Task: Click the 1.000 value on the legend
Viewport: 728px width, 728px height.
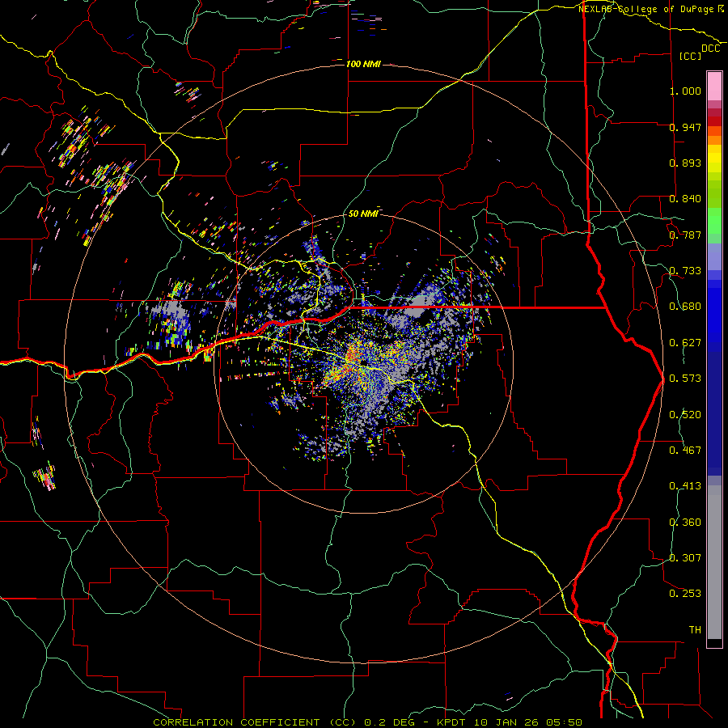Action: pos(685,91)
